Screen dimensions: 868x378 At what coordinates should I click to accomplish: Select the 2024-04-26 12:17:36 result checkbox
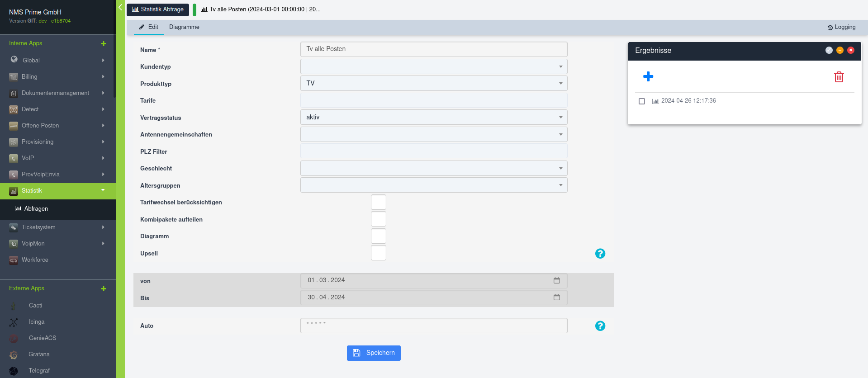[641, 101]
